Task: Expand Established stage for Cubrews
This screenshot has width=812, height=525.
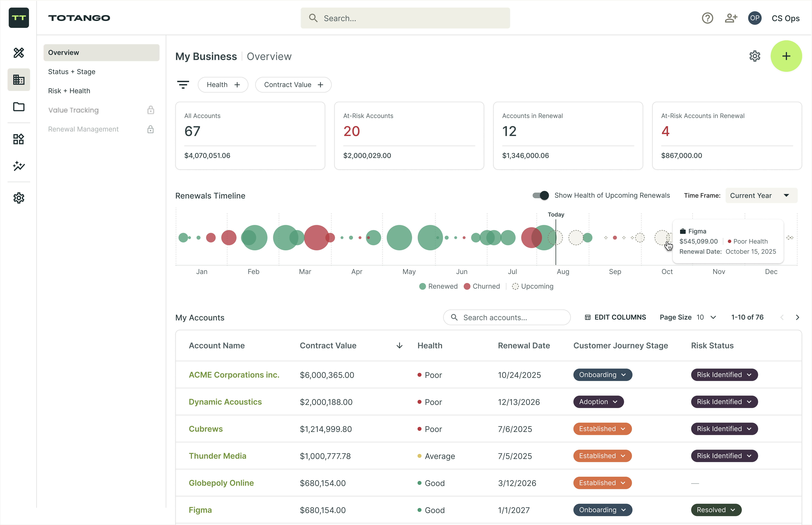Action: tap(602, 429)
